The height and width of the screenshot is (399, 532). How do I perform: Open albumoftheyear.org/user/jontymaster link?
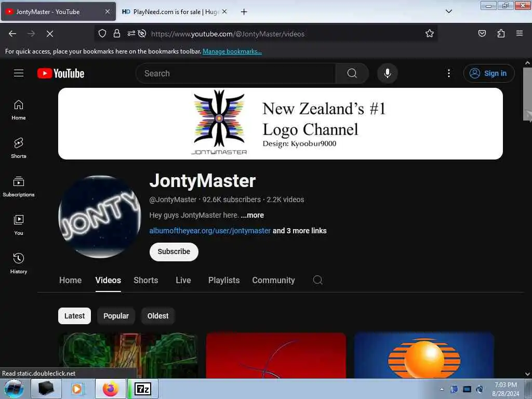tap(210, 231)
